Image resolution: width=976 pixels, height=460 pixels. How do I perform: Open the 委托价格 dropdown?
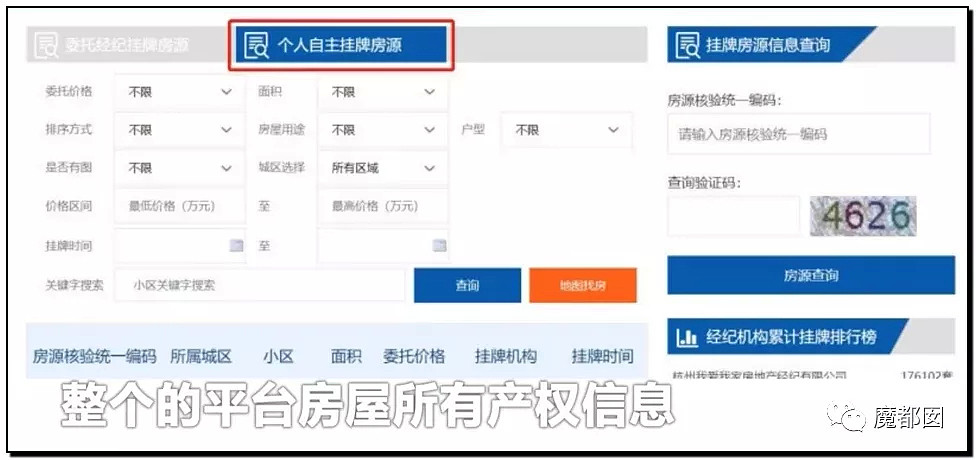179,92
